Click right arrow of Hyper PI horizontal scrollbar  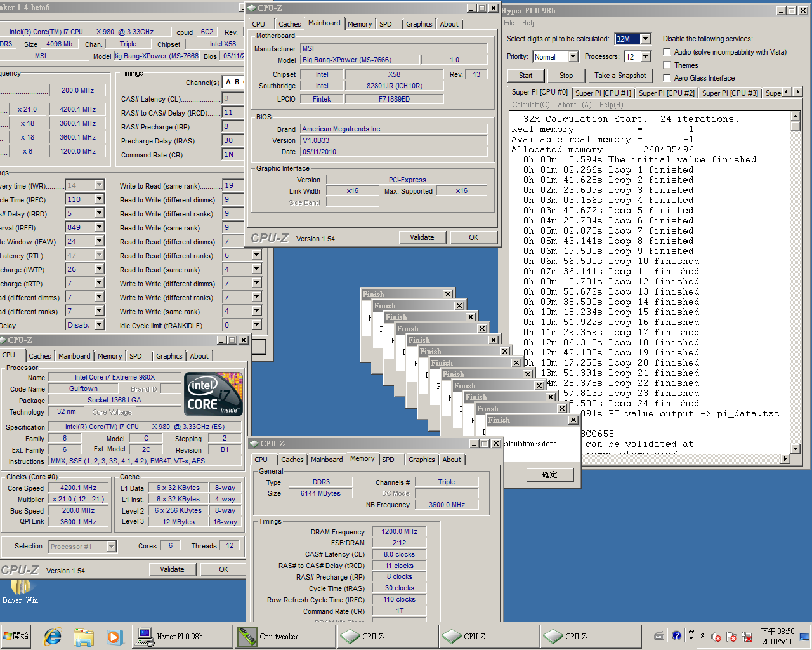point(785,458)
